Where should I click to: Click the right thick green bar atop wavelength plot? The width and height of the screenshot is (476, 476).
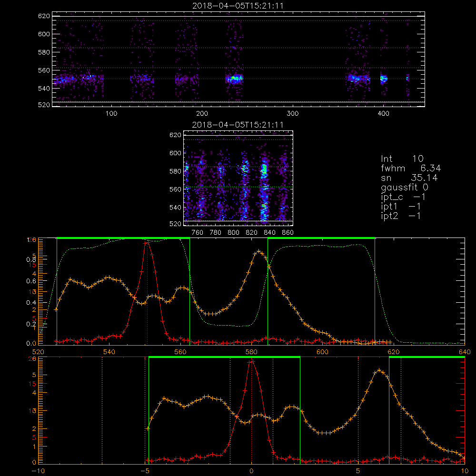321,238
